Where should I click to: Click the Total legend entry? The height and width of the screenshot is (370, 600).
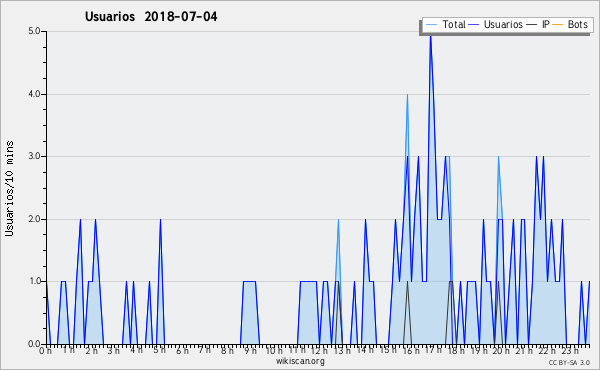click(445, 24)
